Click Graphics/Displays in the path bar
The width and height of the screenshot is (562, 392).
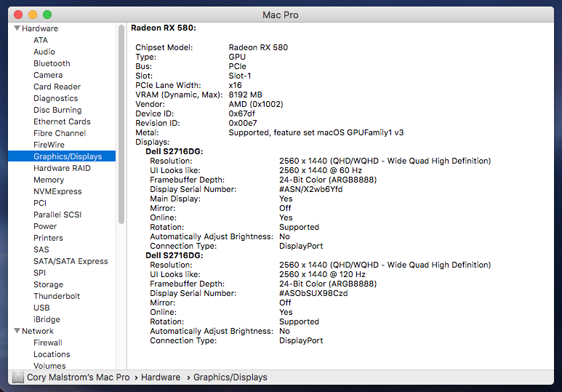[230, 377]
